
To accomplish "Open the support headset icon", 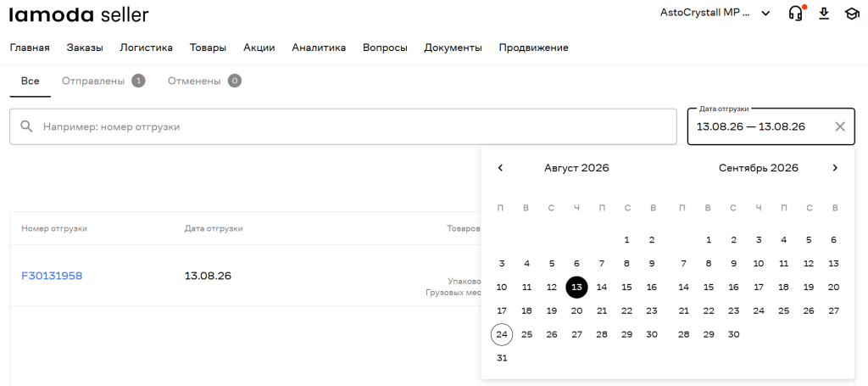I will click(795, 14).
